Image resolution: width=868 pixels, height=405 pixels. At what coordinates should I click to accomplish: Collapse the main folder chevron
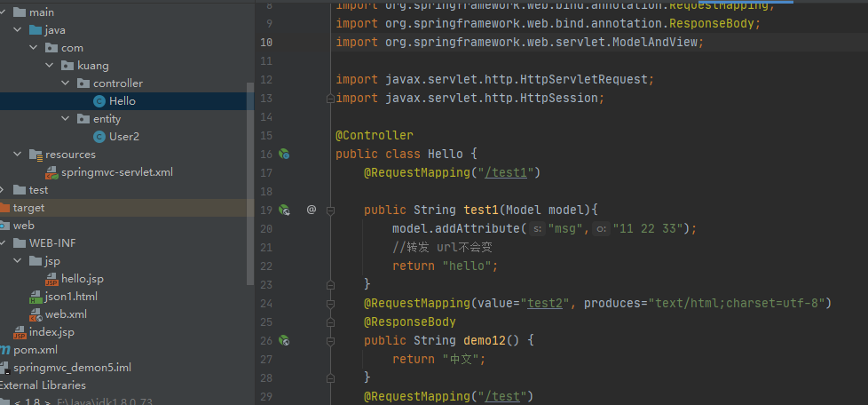[x=2, y=12]
